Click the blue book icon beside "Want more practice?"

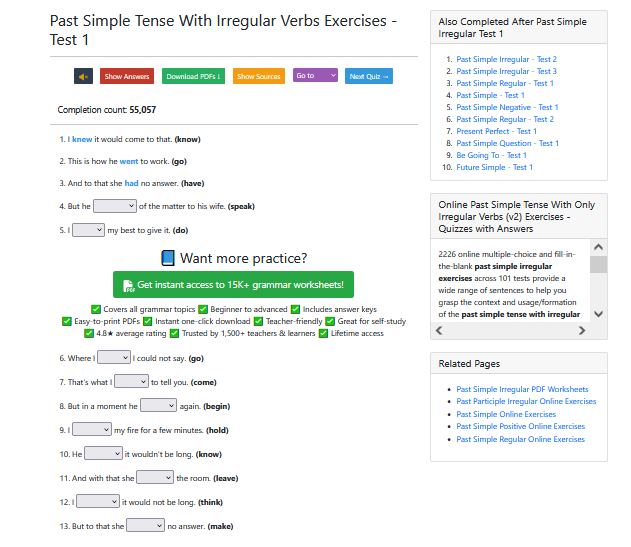168,258
